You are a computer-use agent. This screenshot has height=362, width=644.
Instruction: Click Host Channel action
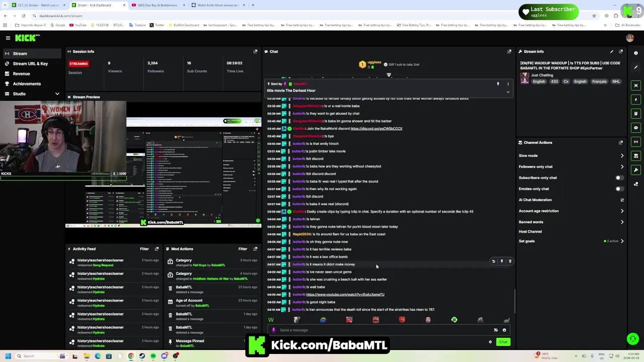click(x=530, y=232)
